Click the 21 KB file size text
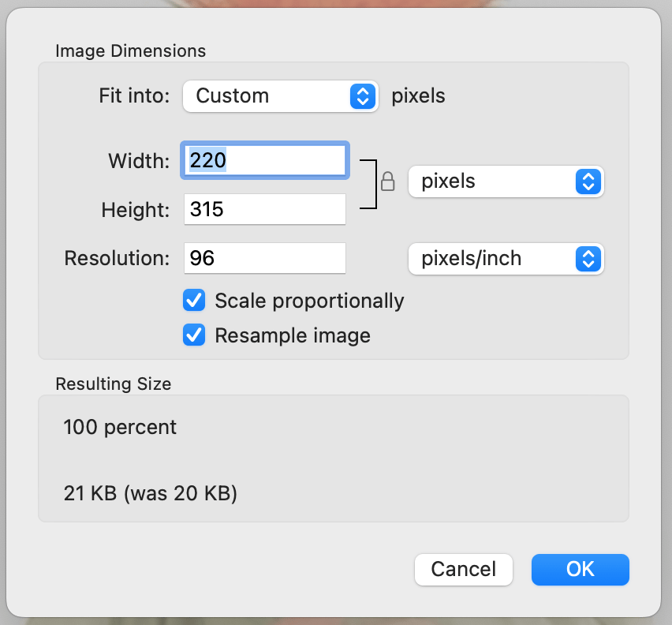672x625 pixels. [x=150, y=494]
